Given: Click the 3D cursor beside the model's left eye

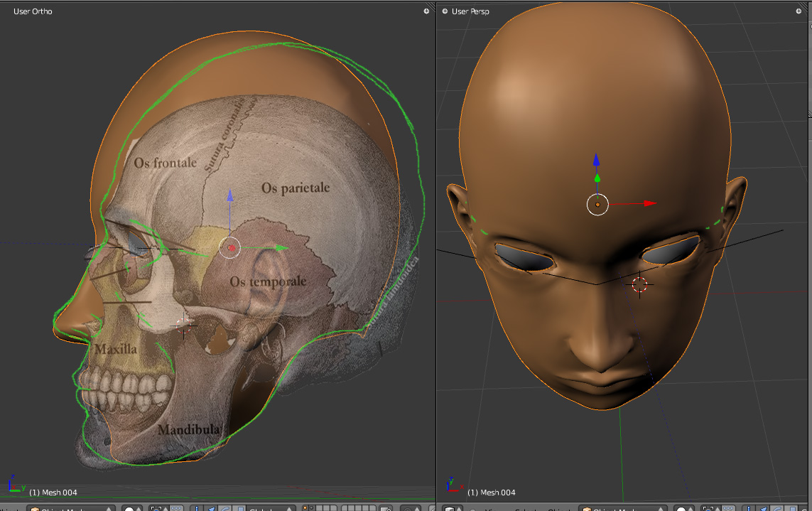Looking at the screenshot, I should pyautogui.click(x=639, y=285).
